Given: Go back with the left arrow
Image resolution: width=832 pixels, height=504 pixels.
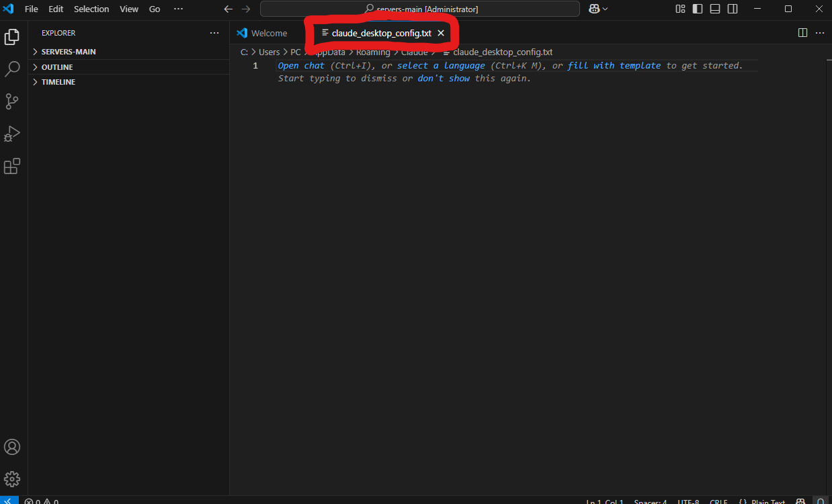Looking at the screenshot, I should pyautogui.click(x=228, y=9).
